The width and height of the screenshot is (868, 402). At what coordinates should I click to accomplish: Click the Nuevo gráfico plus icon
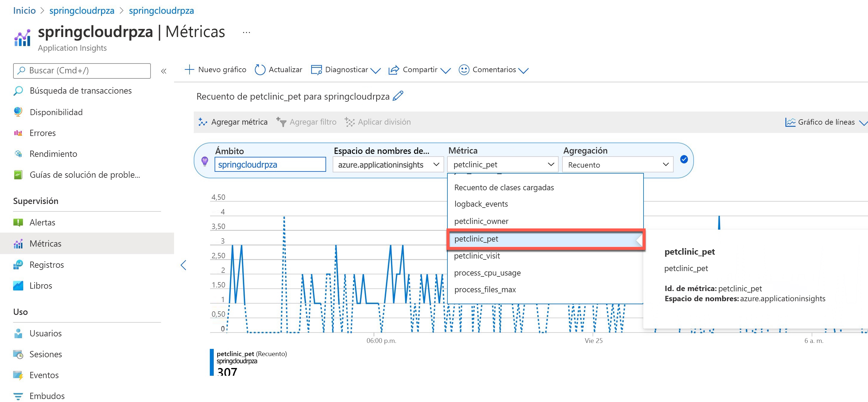pyautogui.click(x=189, y=70)
